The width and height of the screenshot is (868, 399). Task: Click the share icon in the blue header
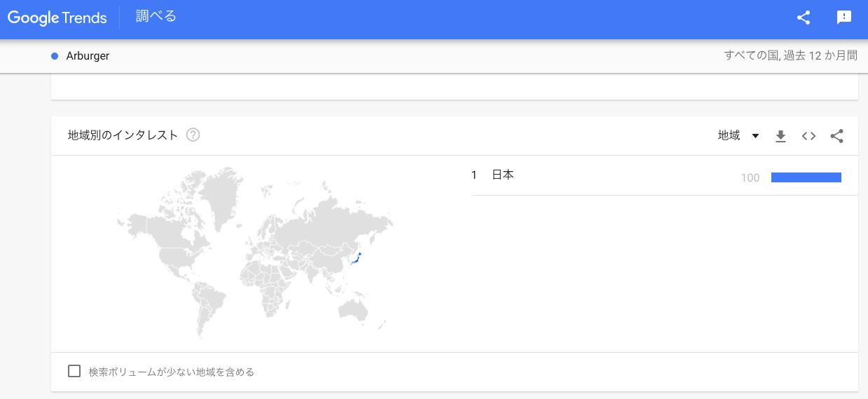[x=804, y=18]
